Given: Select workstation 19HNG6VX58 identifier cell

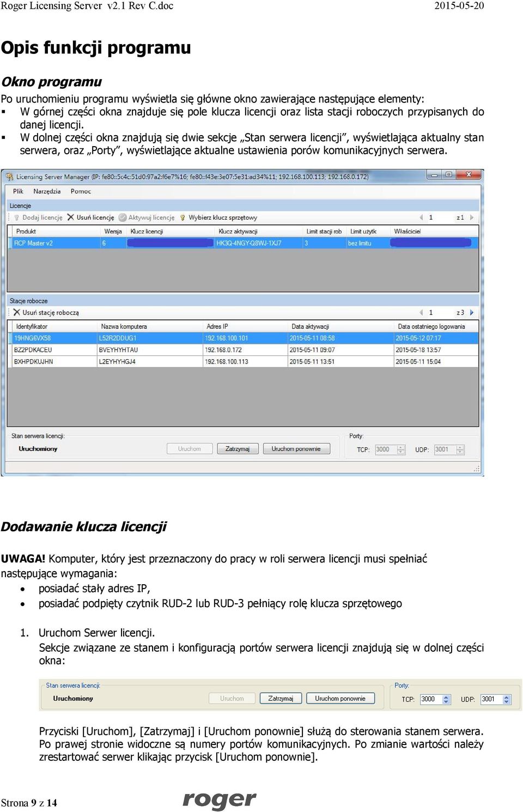Looking at the screenshot, I should (54, 338).
